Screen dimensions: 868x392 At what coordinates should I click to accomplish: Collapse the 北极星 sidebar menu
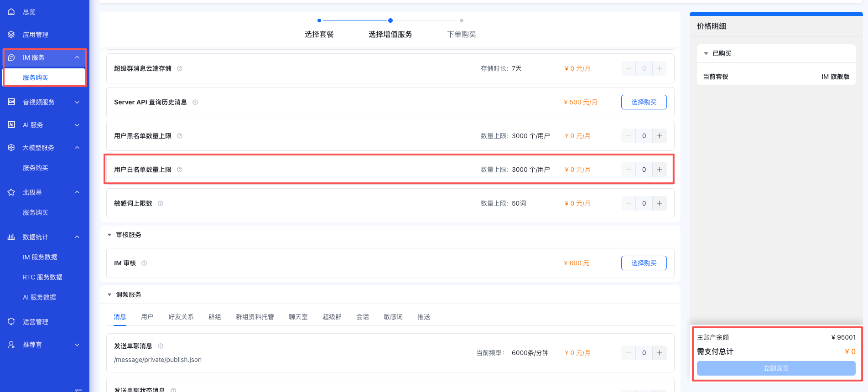[x=77, y=192]
